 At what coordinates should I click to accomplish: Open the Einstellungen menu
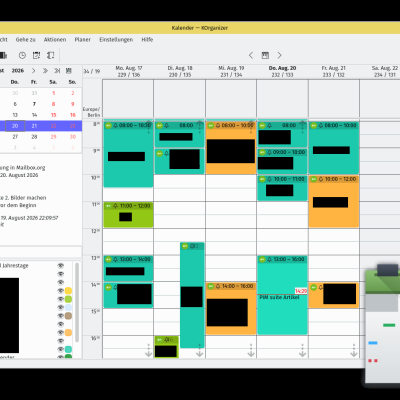(x=116, y=39)
